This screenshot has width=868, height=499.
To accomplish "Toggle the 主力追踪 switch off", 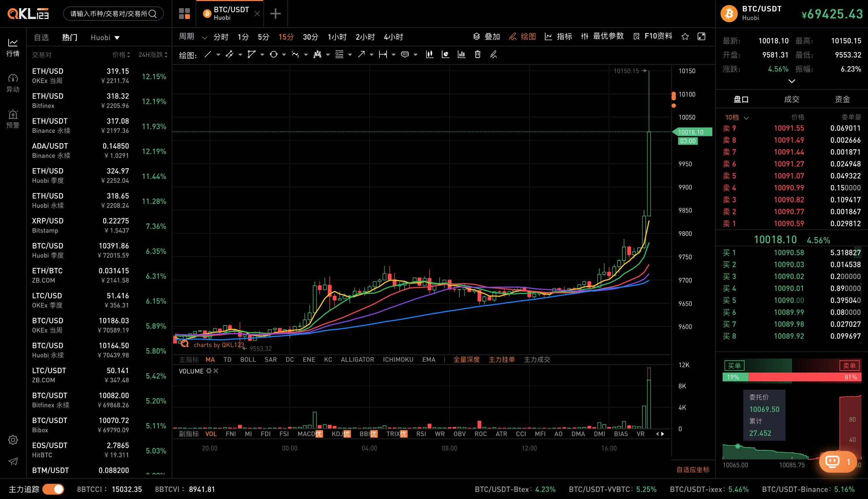I will pyautogui.click(x=53, y=489).
